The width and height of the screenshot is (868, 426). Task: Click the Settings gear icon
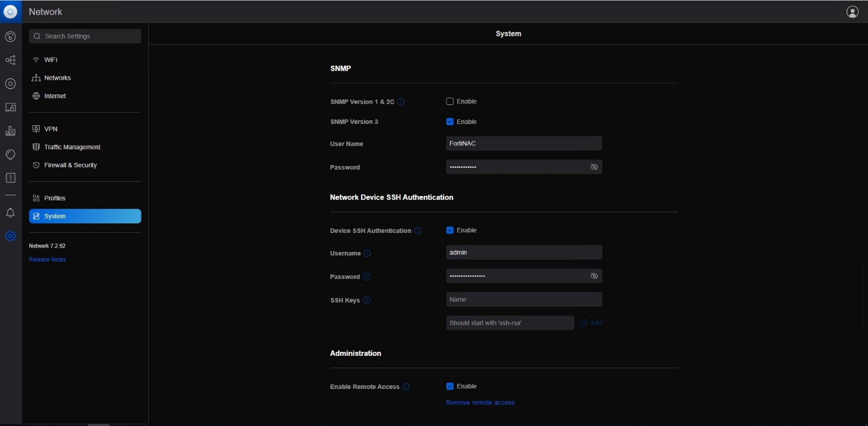click(11, 236)
